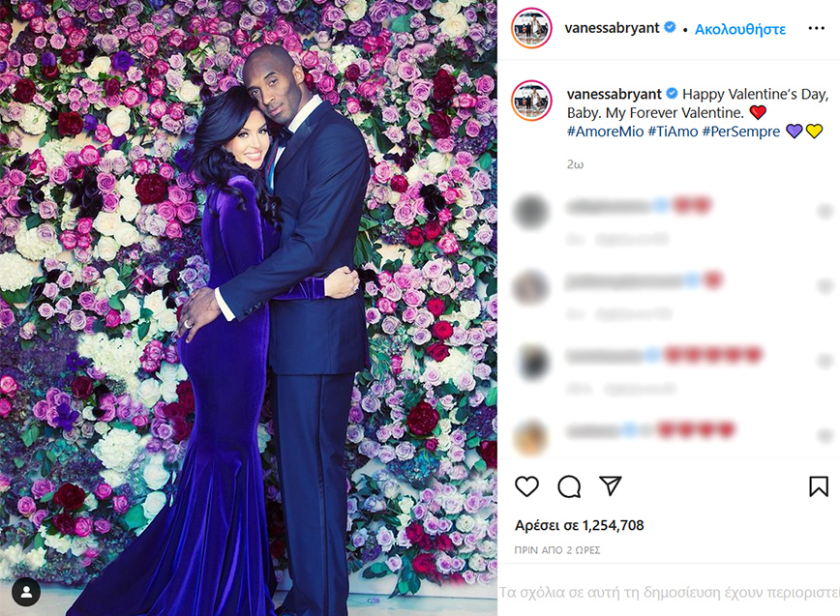Screen dimensions: 840x616
Task: Open comments with the speech bubble icon
Action: 569,486
